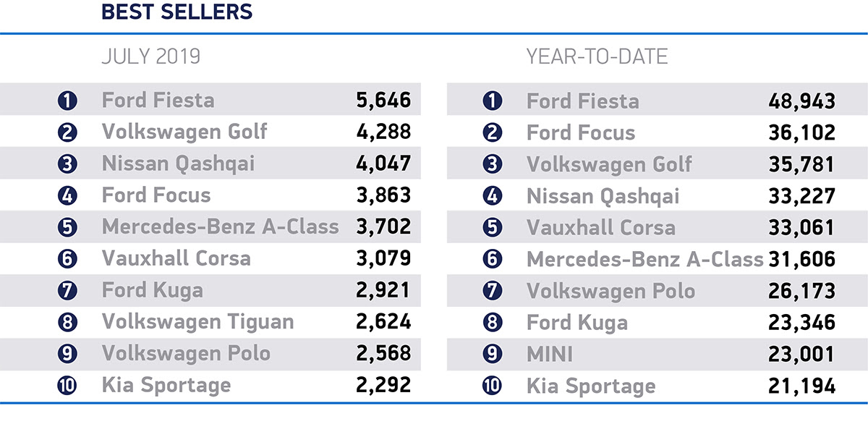Select the rank 10 badge in July 2019 column
This screenshot has height=432, width=868.
(x=67, y=385)
